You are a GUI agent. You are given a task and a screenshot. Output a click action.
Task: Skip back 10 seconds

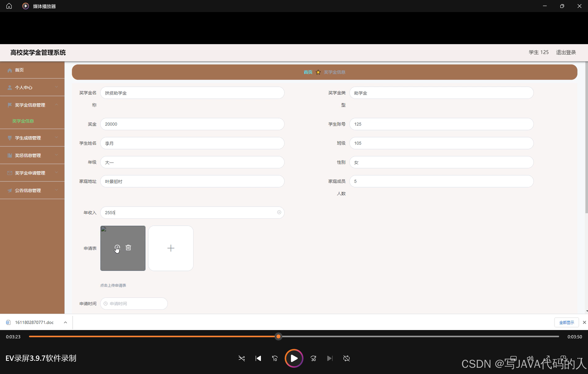click(x=275, y=358)
